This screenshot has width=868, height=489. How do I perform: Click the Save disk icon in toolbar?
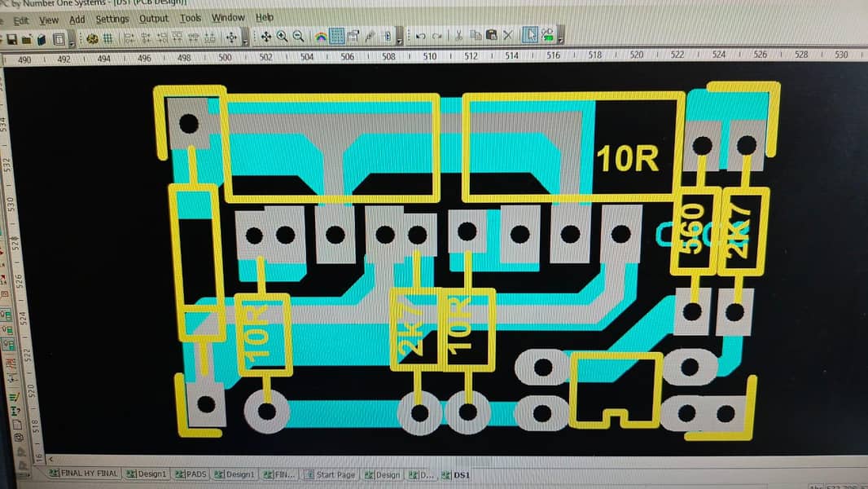pos(11,39)
